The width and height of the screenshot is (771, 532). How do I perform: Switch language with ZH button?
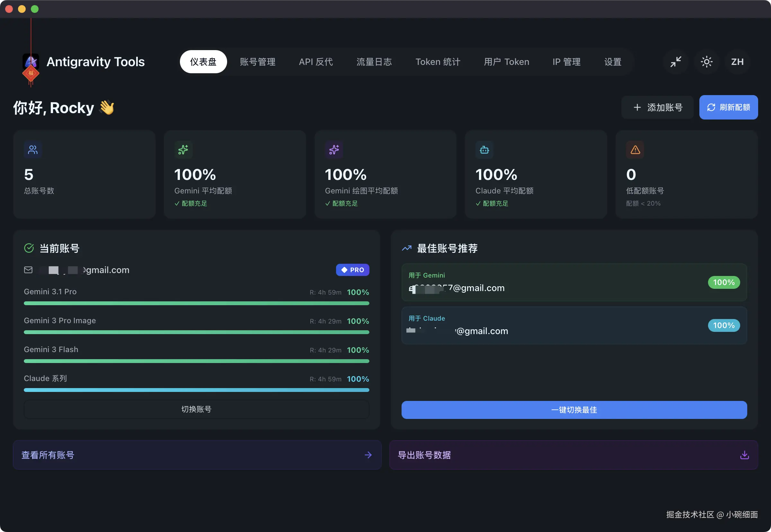[x=737, y=62]
